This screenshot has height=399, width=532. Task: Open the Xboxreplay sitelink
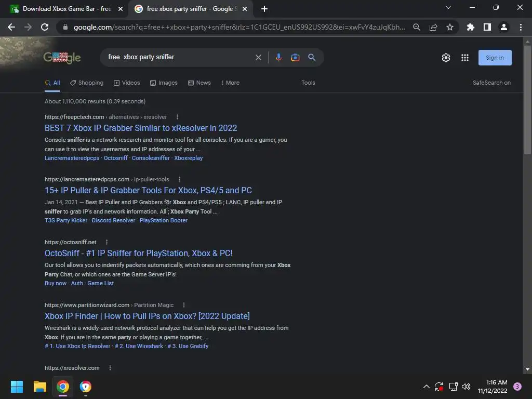[188, 158]
